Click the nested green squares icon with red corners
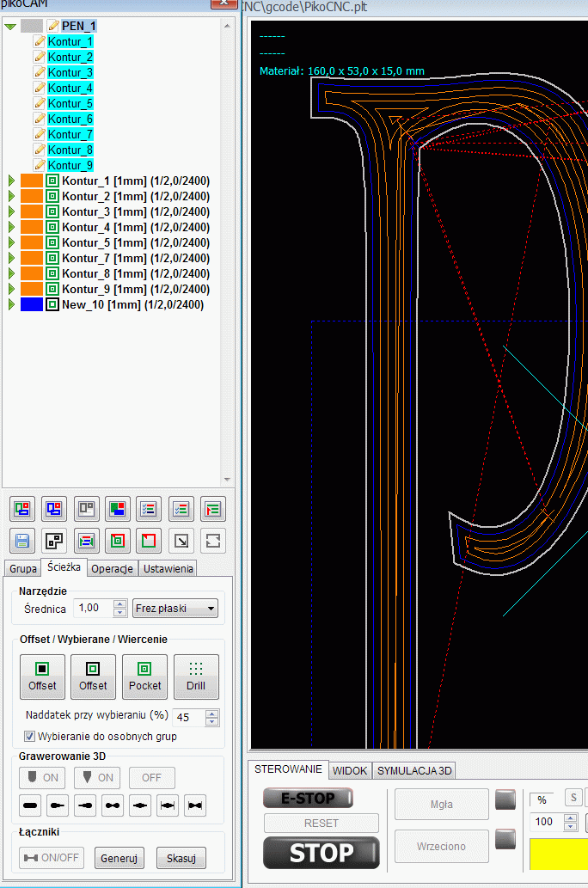This screenshot has width=588, height=888. (x=117, y=541)
